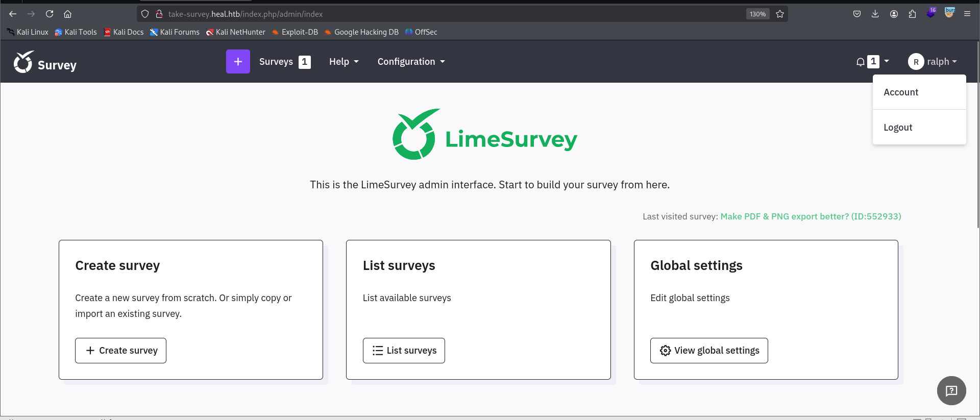Collapse the ralph user dropdown

(x=942, y=62)
